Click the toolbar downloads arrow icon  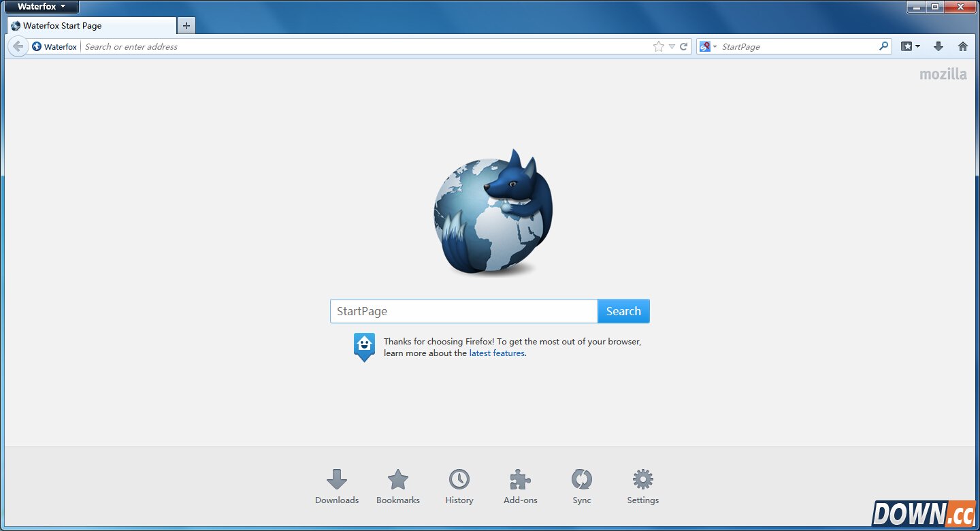938,46
